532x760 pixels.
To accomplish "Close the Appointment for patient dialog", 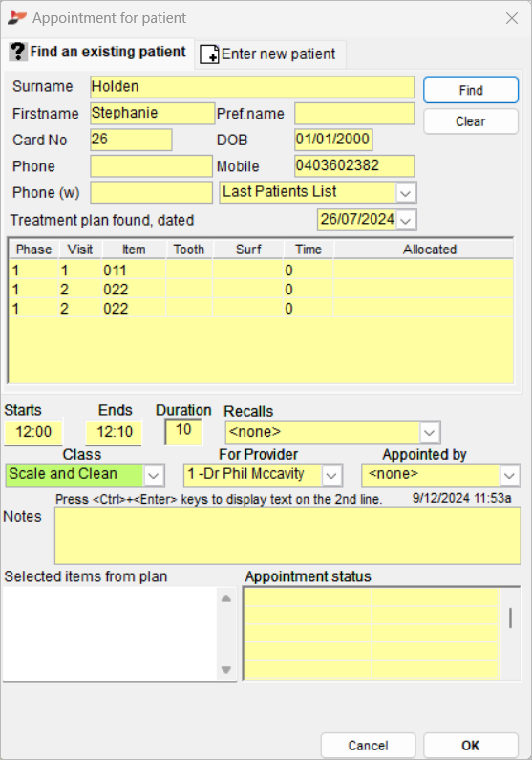I will [512, 18].
